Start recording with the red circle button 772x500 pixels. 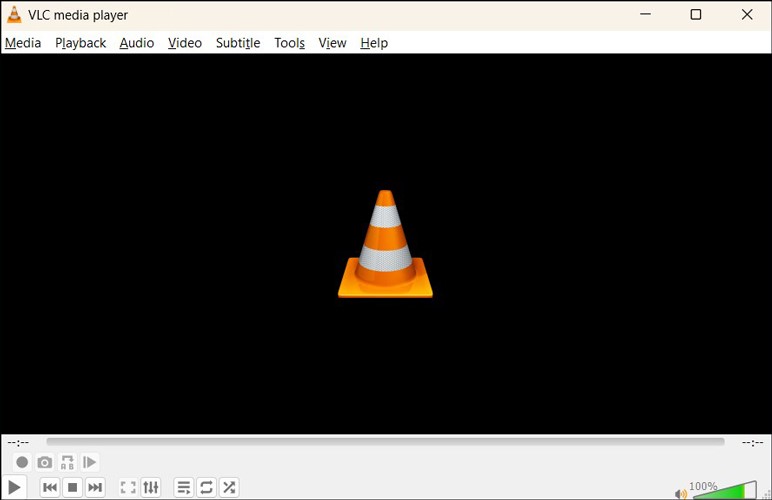[x=22, y=462]
